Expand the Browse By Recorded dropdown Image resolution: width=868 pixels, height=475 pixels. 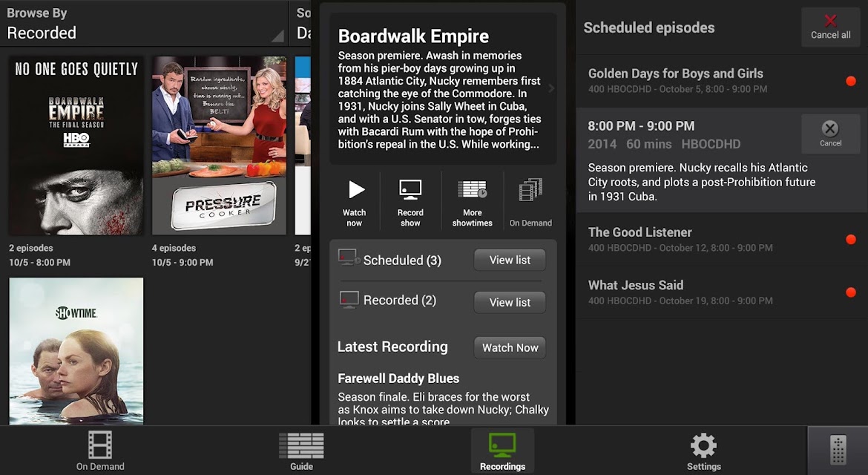(x=144, y=23)
